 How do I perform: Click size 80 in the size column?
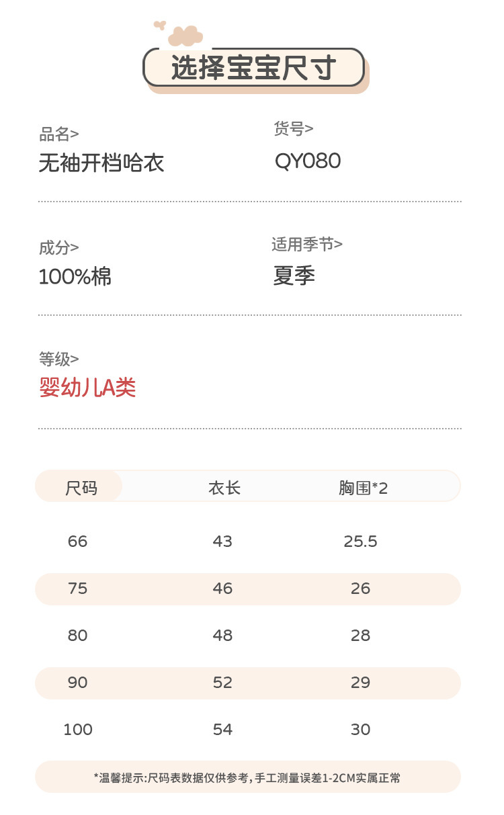click(x=78, y=635)
